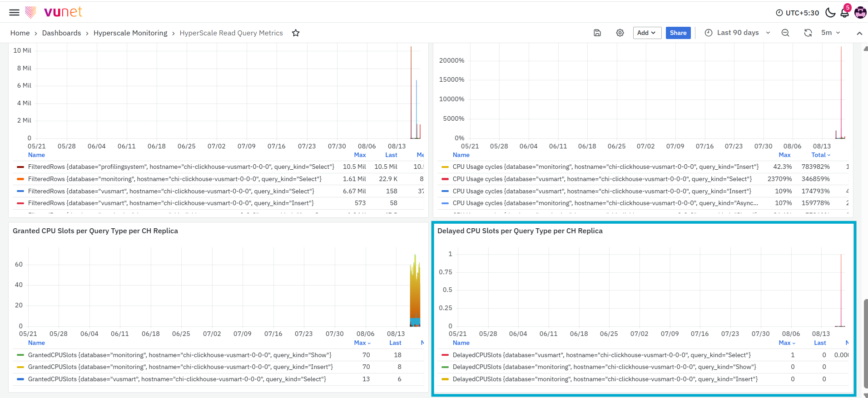Click the vunet logo
The width and height of the screenshot is (868, 398).
(54, 12)
